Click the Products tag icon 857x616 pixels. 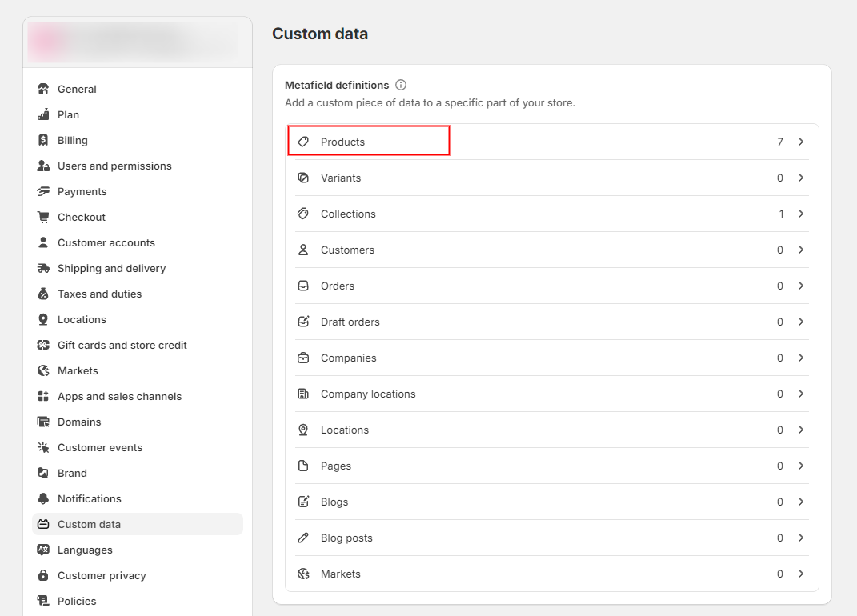pyautogui.click(x=303, y=142)
